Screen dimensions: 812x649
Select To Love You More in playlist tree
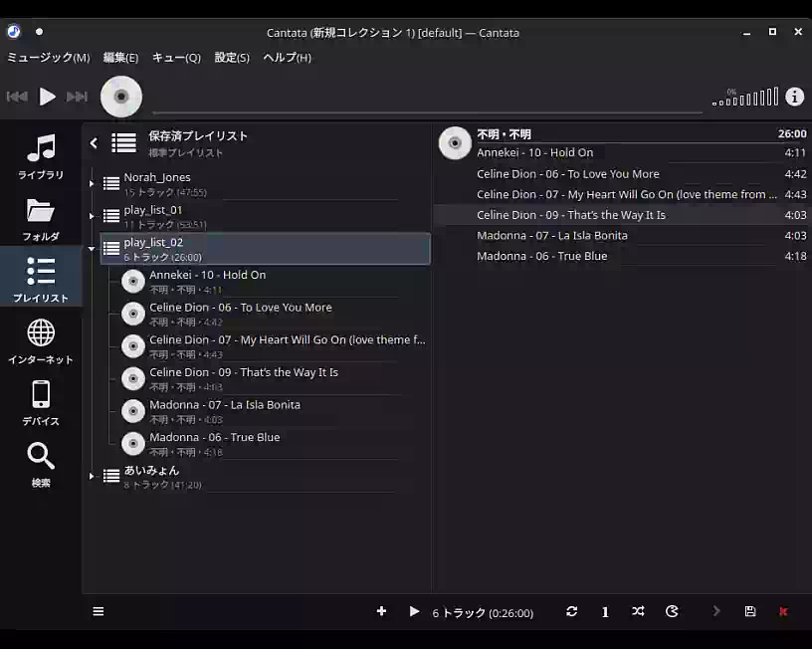pyautogui.click(x=274, y=314)
